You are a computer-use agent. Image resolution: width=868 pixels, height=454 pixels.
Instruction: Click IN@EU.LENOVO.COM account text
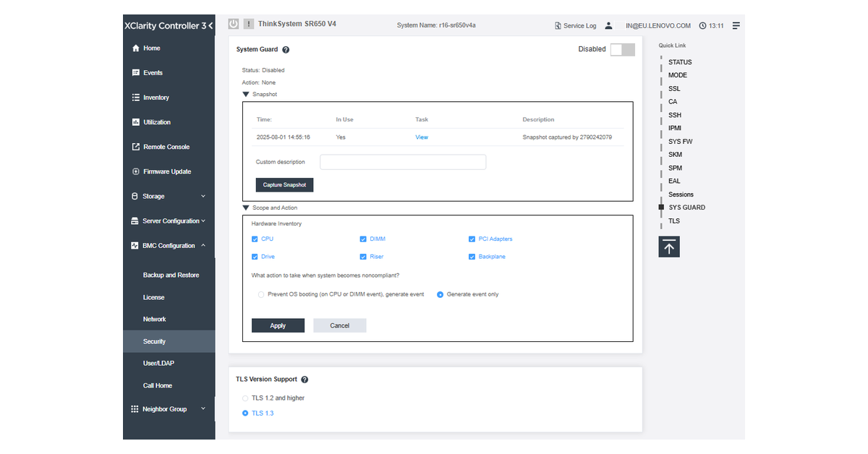click(658, 26)
